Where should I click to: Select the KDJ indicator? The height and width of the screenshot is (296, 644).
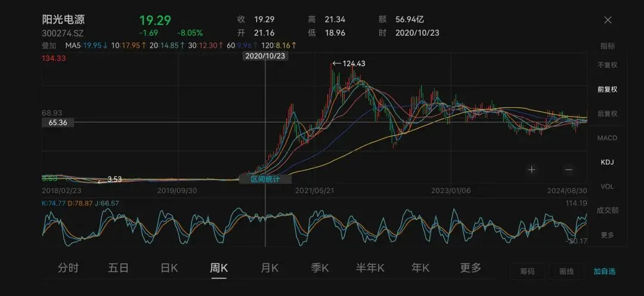[x=608, y=163]
